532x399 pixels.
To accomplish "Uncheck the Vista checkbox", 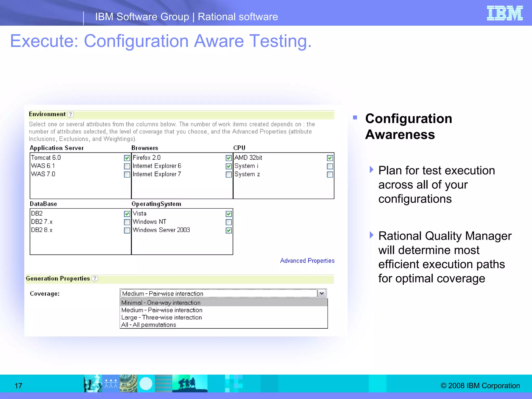I will coord(229,214).
